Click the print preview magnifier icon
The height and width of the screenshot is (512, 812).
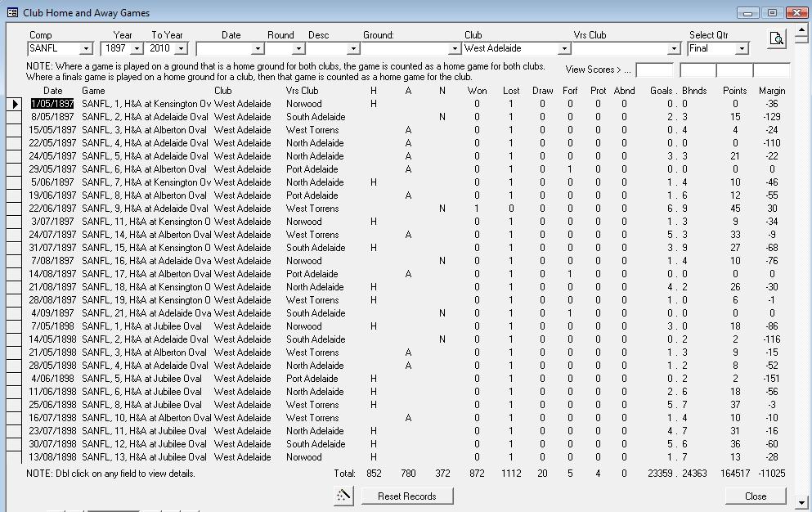tap(776, 38)
